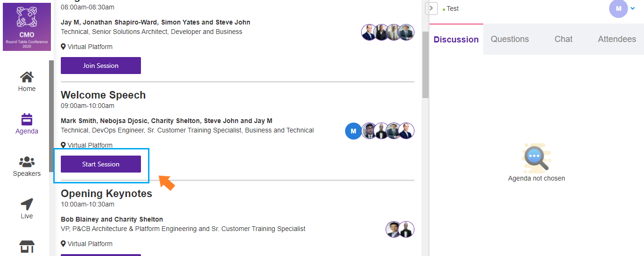The width and height of the screenshot is (644, 256).
Task: Click Jay M, Jonathan Shapiro-Ward names line
Action: click(156, 22)
